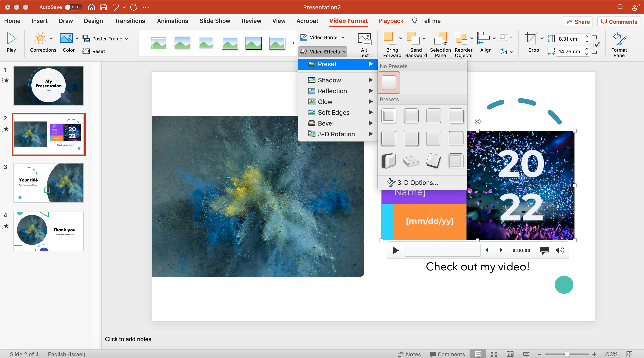644x358 pixels.
Task: Click the zoom slider handle
Action: click(x=567, y=354)
